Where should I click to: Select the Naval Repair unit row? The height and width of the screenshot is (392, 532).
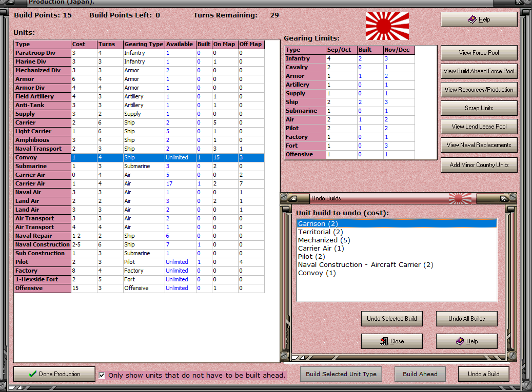click(x=139, y=236)
